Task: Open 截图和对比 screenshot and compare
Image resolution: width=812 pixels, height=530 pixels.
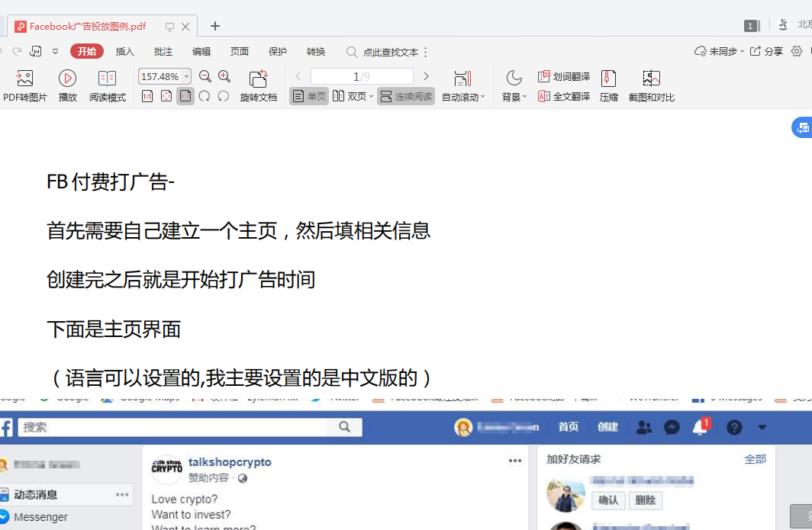Action: 651,85
